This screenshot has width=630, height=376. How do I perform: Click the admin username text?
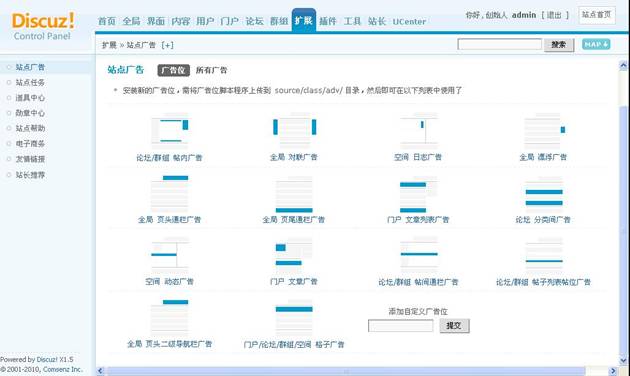(524, 15)
